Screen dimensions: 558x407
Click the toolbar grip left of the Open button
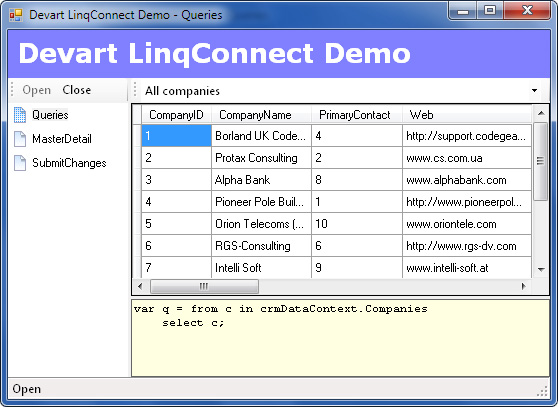click(x=12, y=90)
